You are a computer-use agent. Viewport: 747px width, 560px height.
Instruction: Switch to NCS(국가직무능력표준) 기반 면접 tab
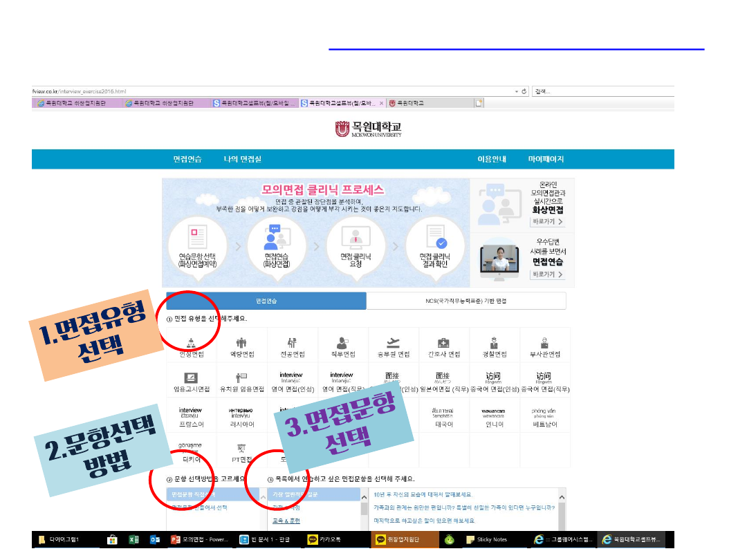click(x=465, y=301)
